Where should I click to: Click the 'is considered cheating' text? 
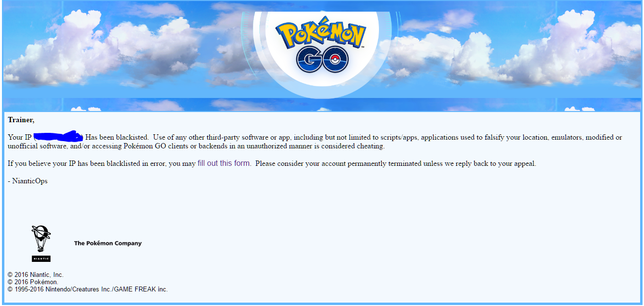click(x=349, y=146)
